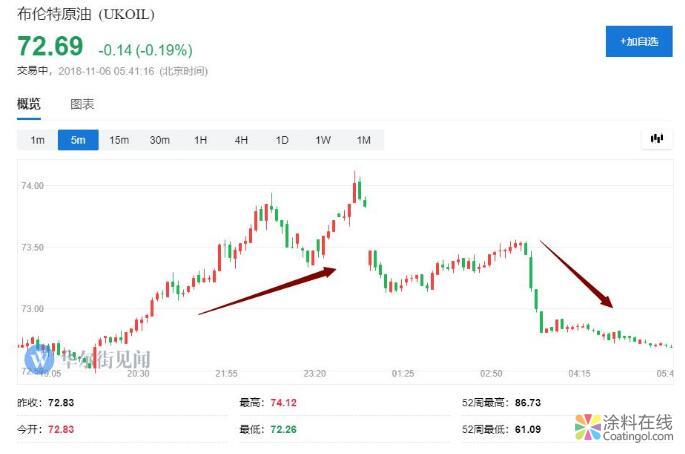The width and height of the screenshot is (685, 454).
Task: Select the active 5m interval button
Action: coord(78,140)
